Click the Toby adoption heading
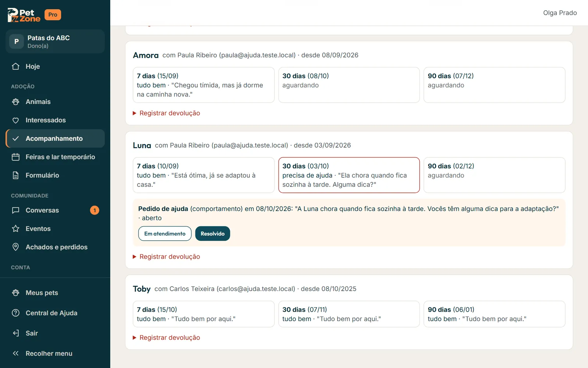 click(142, 289)
